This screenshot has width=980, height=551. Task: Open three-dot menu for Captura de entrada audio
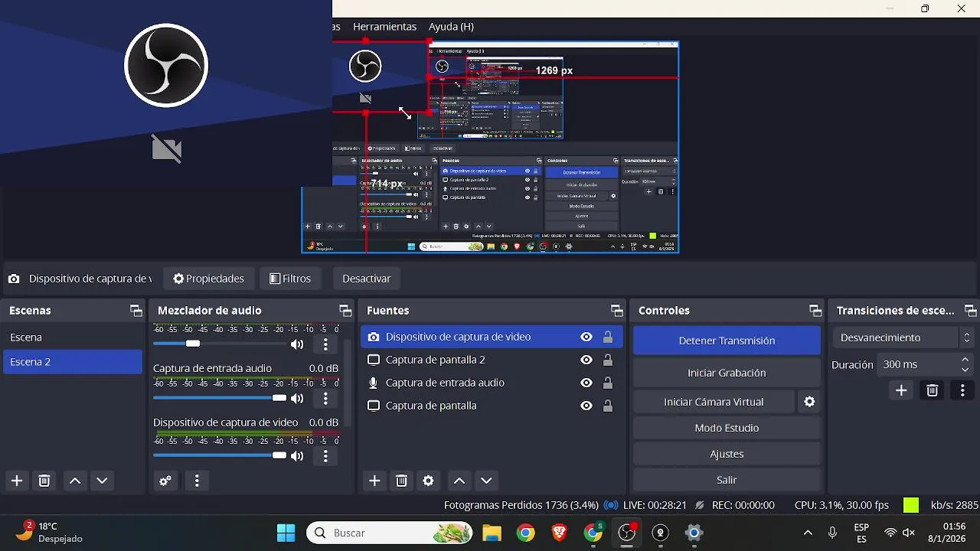(x=325, y=399)
